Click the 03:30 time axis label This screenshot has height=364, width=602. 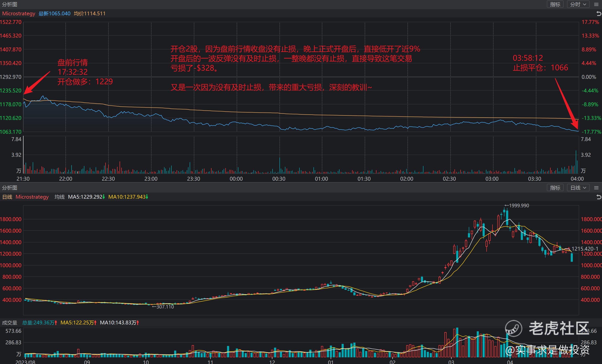click(535, 179)
